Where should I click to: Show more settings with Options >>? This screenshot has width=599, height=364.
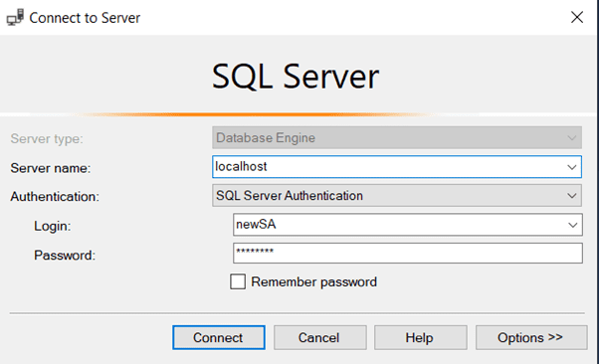coord(531,338)
